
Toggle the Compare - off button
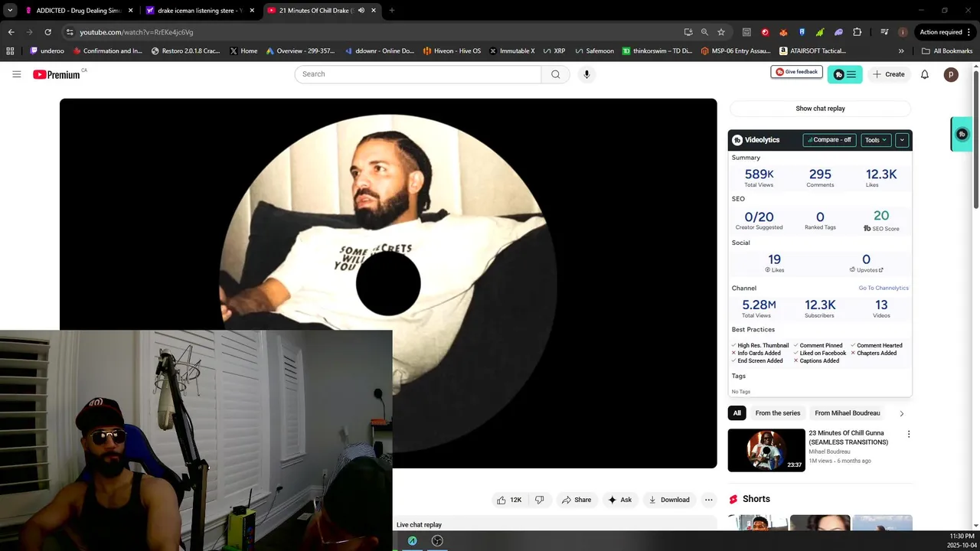pos(829,140)
